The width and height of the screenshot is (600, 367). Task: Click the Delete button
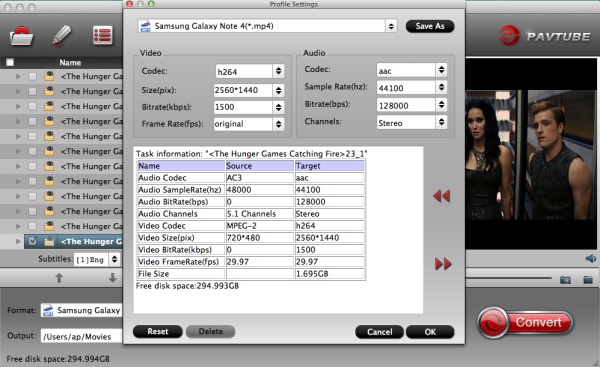click(x=210, y=331)
